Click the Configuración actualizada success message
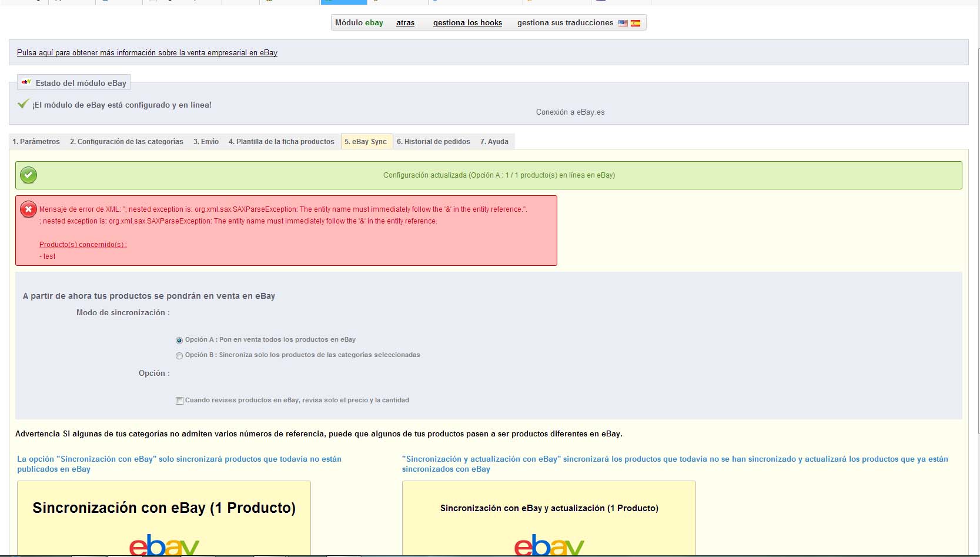Viewport: 980px width, 557px height. [499, 175]
